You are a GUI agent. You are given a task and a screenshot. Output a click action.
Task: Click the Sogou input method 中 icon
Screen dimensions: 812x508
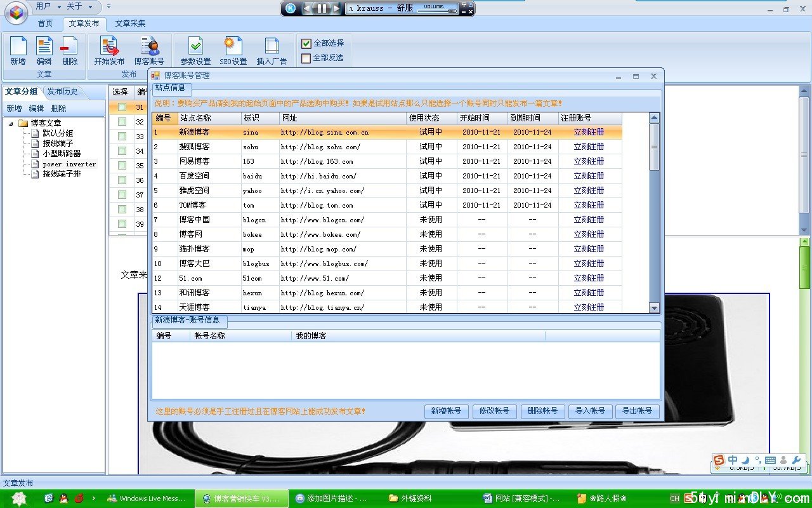[x=733, y=460]
